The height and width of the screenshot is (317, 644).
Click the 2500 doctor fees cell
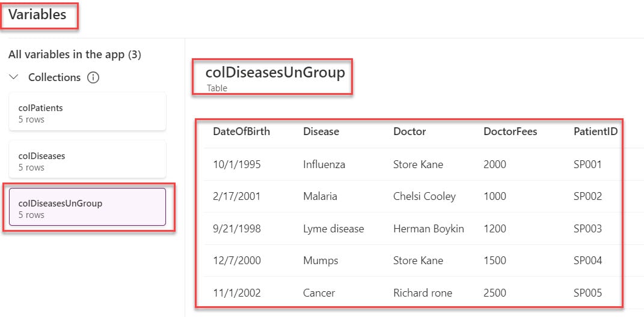pyautogui.click(x=494, y=293)
